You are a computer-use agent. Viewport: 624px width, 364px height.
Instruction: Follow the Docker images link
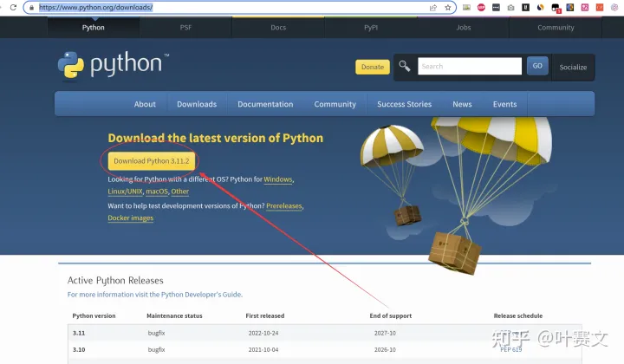[x=131, y=218]
